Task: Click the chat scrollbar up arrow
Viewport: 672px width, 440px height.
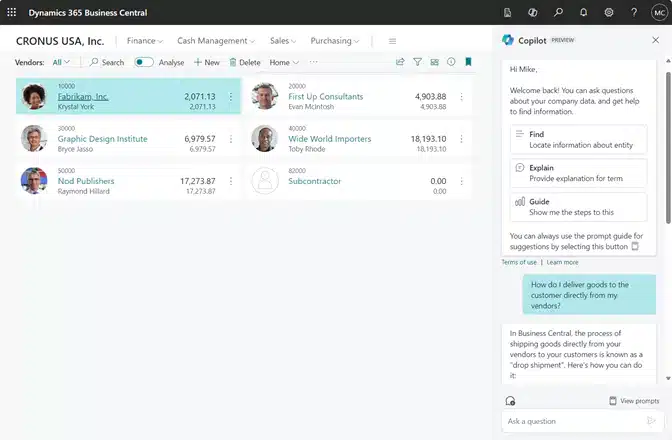Action: pyautogui.click(x=668, y=61)
